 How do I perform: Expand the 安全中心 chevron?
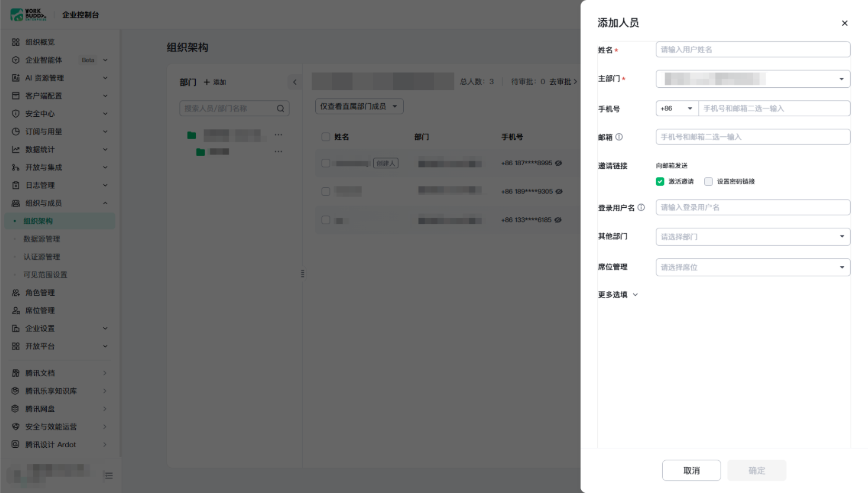(105, 114)
